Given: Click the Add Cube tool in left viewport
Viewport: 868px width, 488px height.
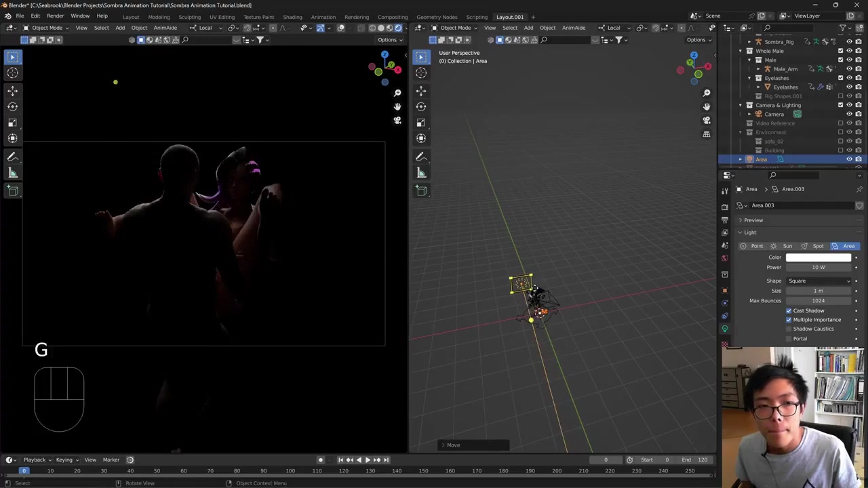Looking at the screenshot, I should 13,190.
